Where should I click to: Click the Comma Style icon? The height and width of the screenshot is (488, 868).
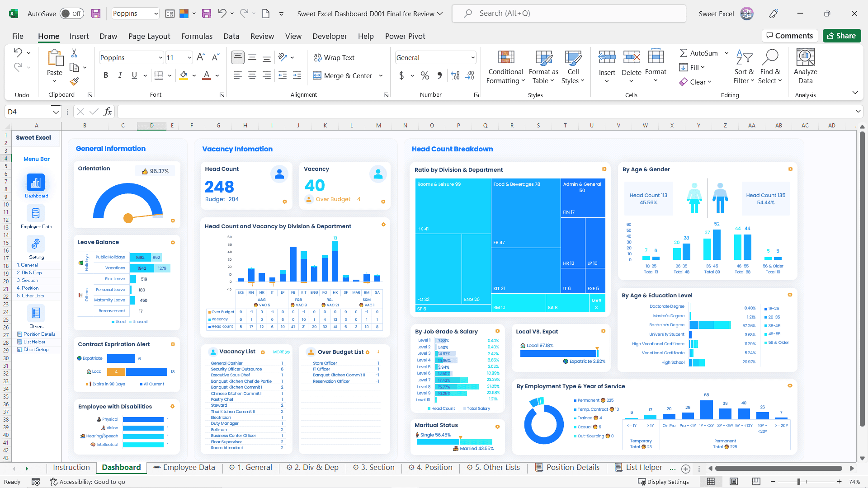[439, 75]
